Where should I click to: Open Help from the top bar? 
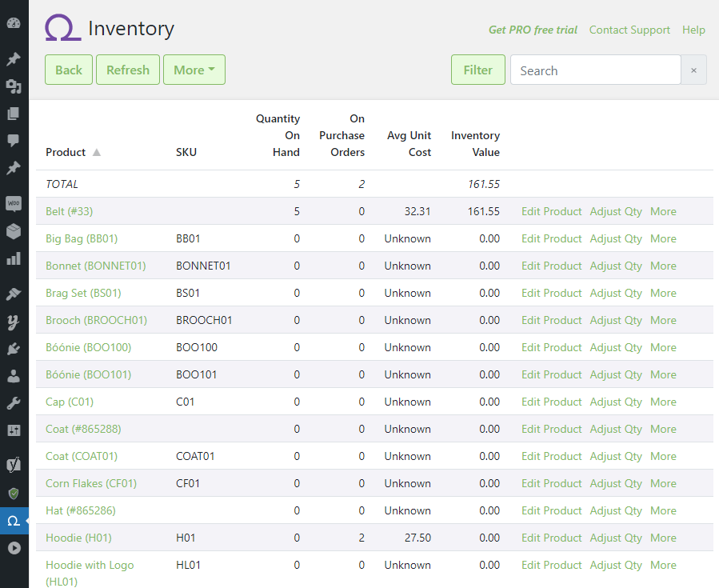click(x=693, y=30)
